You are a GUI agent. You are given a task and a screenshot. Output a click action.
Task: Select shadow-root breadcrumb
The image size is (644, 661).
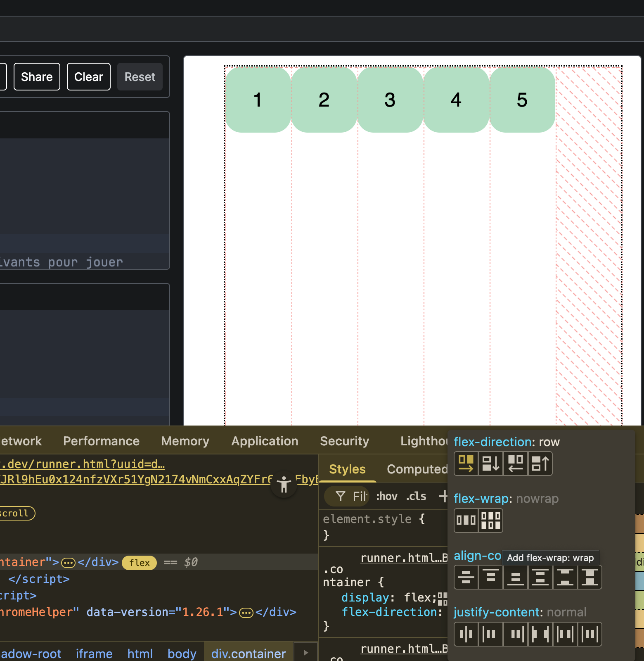31,654
